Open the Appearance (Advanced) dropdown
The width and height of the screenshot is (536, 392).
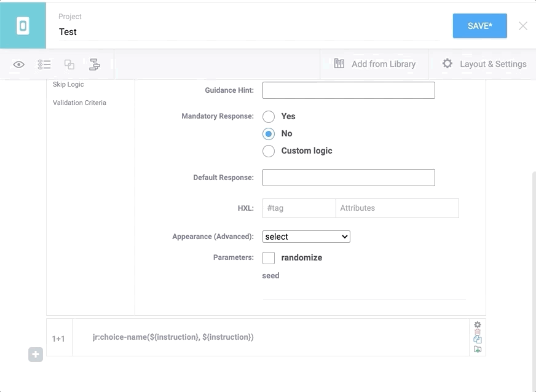pyautogui.click(x=306, y=237)
